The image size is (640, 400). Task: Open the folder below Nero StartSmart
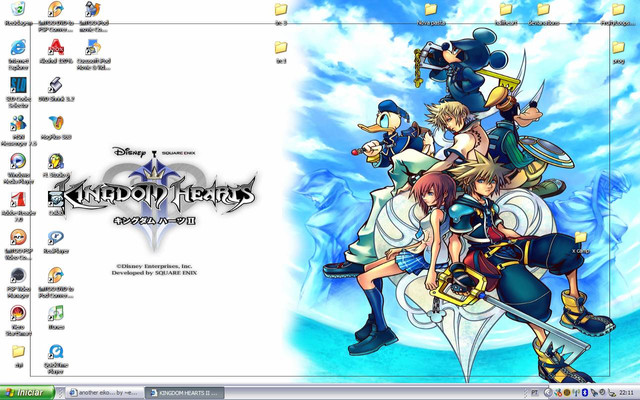pos(18,352)
